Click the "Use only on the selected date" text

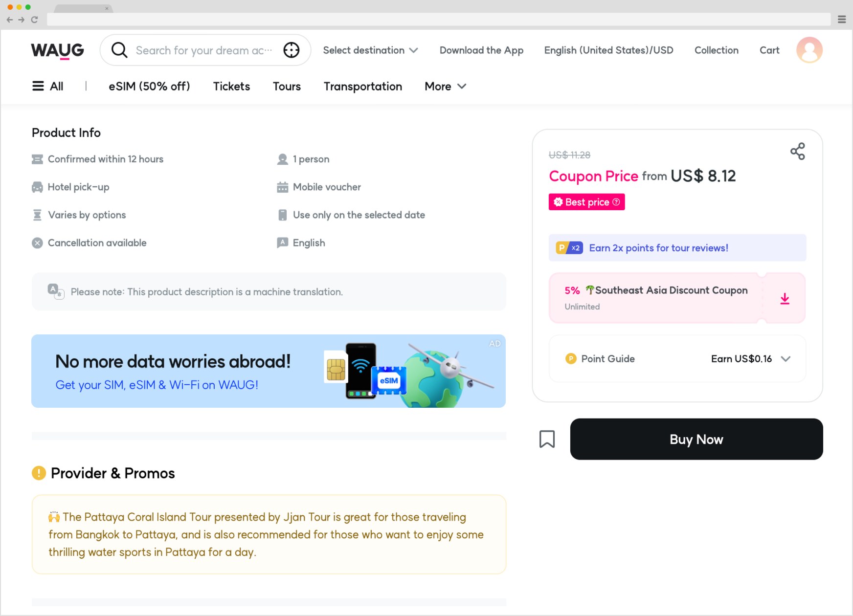coord(359,215)
